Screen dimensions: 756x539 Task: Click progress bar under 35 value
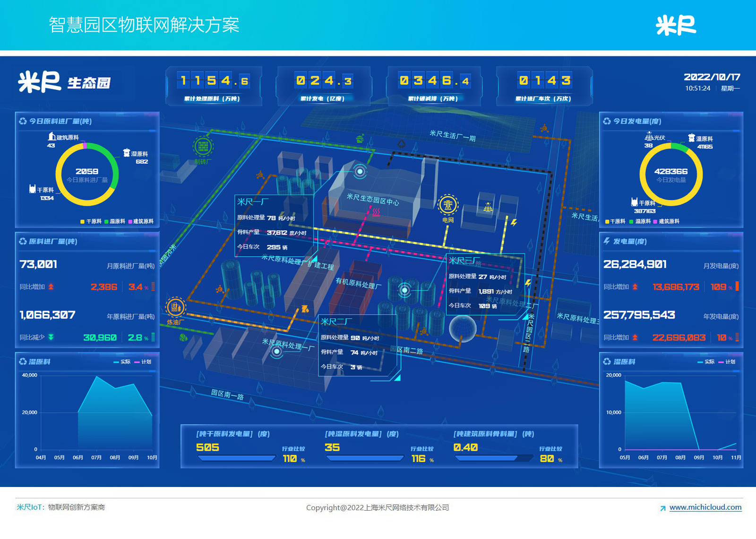coord(365,458)
